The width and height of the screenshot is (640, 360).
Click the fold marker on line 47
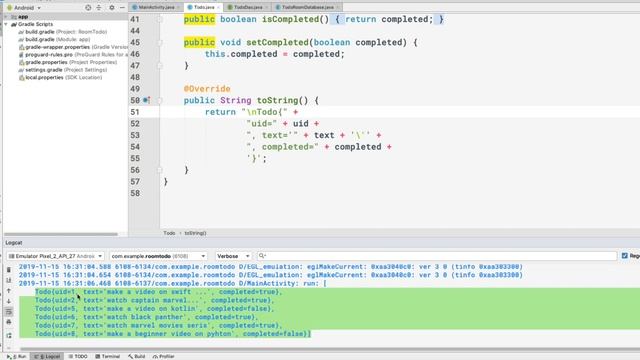[160, 65]
